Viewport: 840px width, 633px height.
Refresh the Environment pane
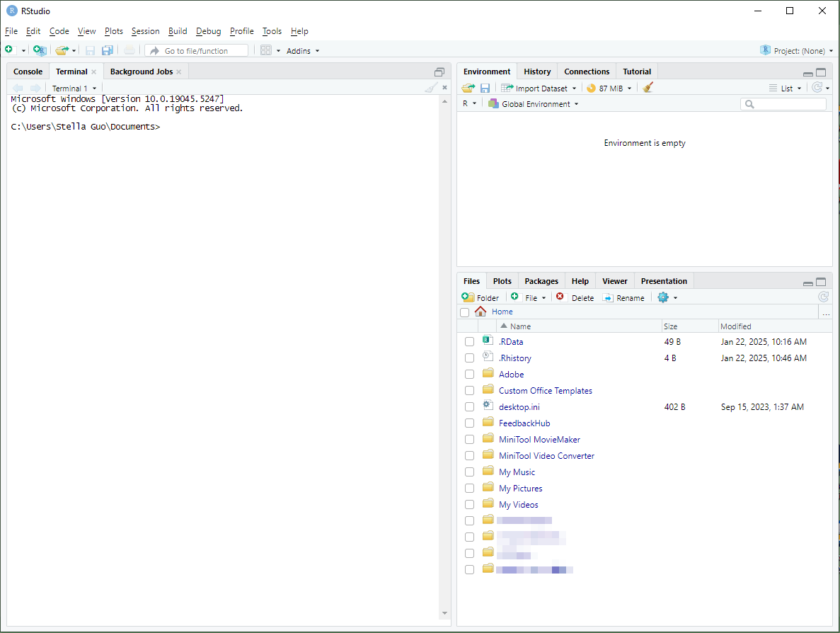(x=817, y=87)
